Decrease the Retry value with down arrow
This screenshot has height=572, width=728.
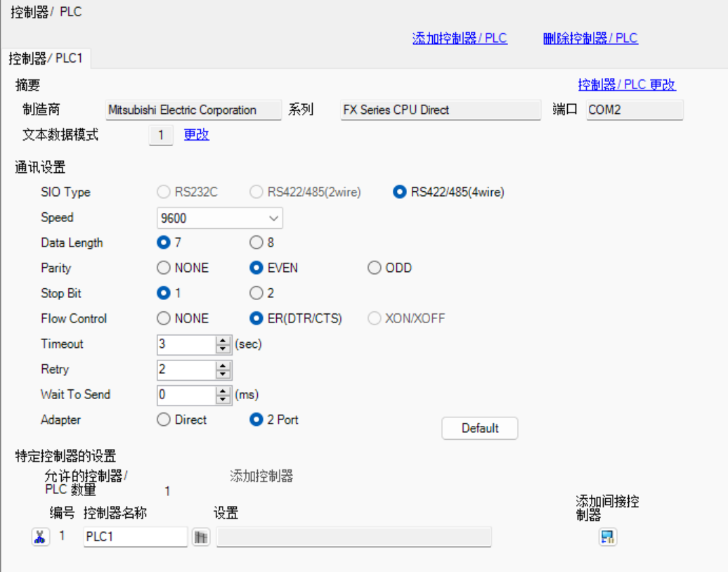223,374
